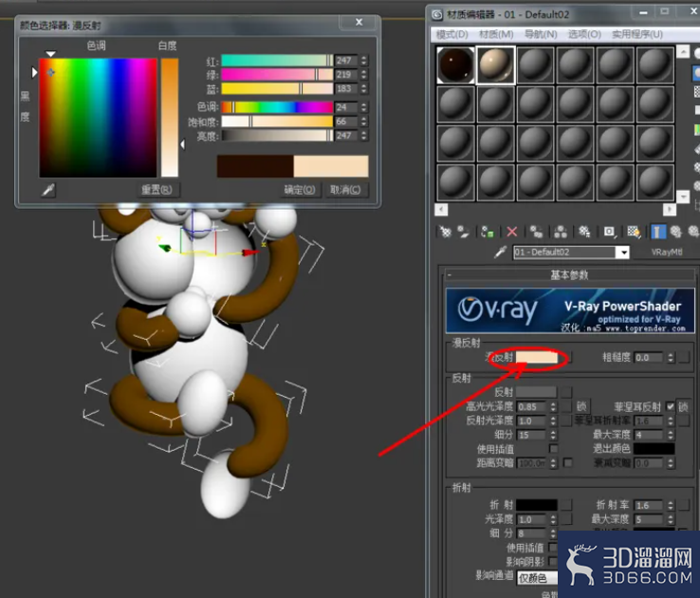Click the 漫反射 diffuse color swatch
The width and height of the screenshot is (700, 598).
[x=537, y=357]
